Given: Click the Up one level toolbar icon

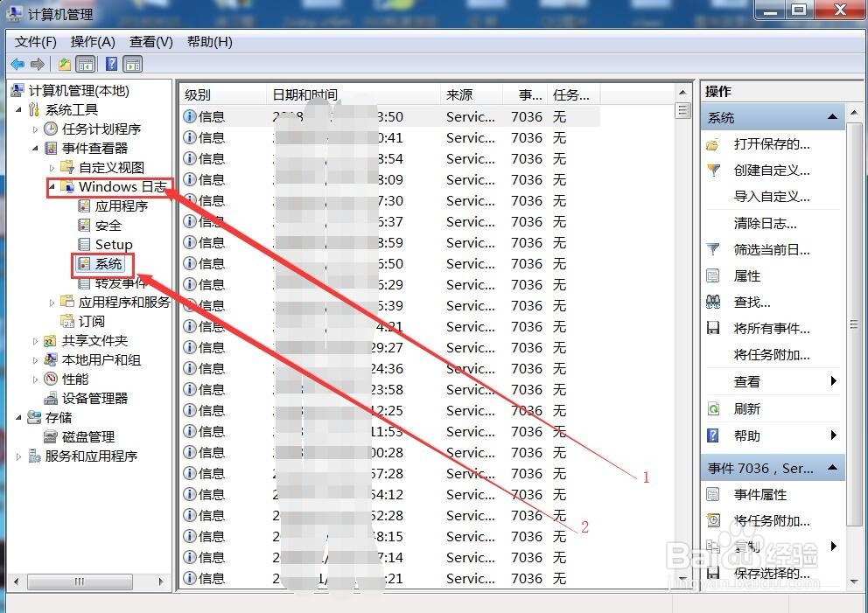Looking at the screenshot, I should [x=65, y=64].
